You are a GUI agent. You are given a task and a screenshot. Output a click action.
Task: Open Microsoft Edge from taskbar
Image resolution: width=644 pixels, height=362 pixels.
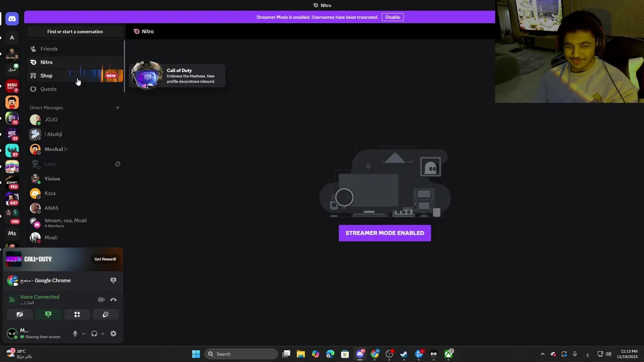point(330,354)
